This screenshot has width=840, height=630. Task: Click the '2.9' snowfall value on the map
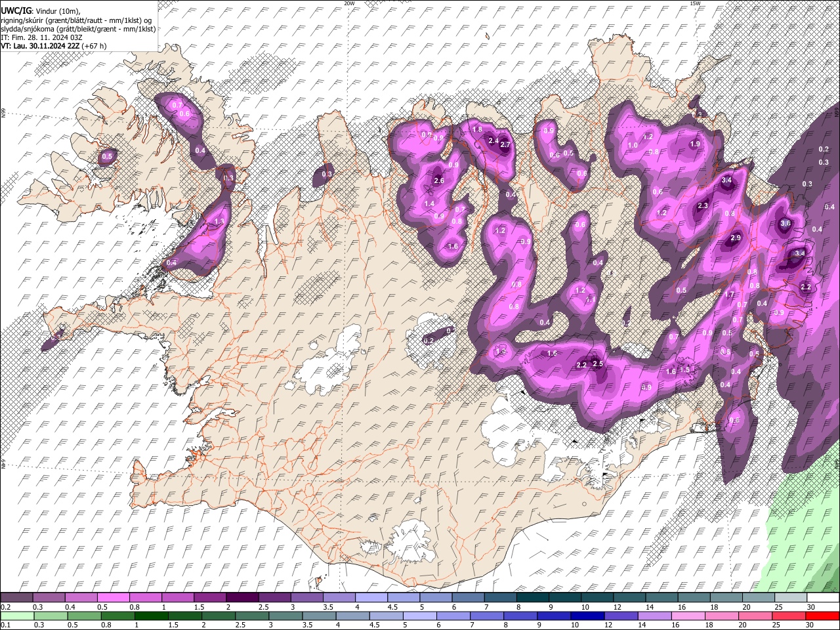click(x=735, y=238)
